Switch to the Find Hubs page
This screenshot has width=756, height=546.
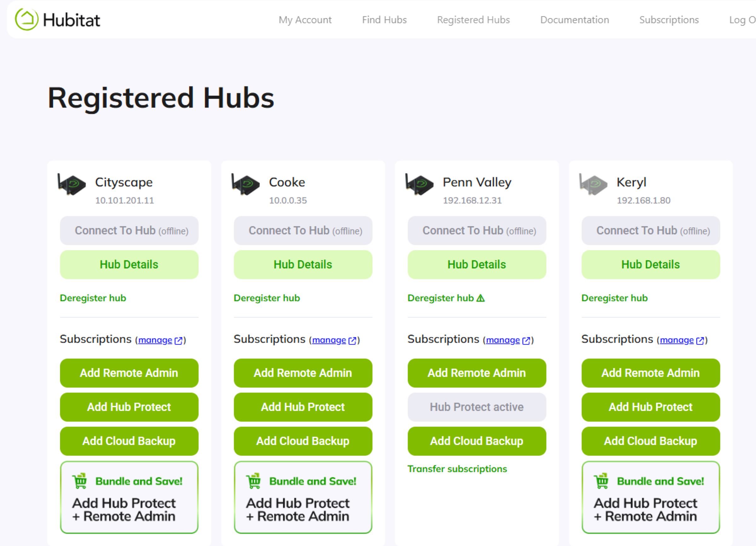(384, 20)
